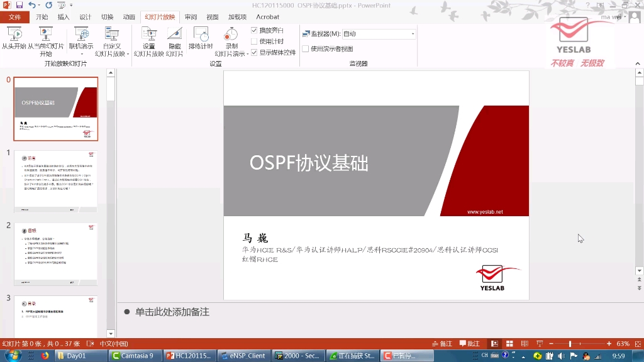Open notes with the 备注 status bar icon
Viewport: 644px width, 362px height.
tap(442, 344)
